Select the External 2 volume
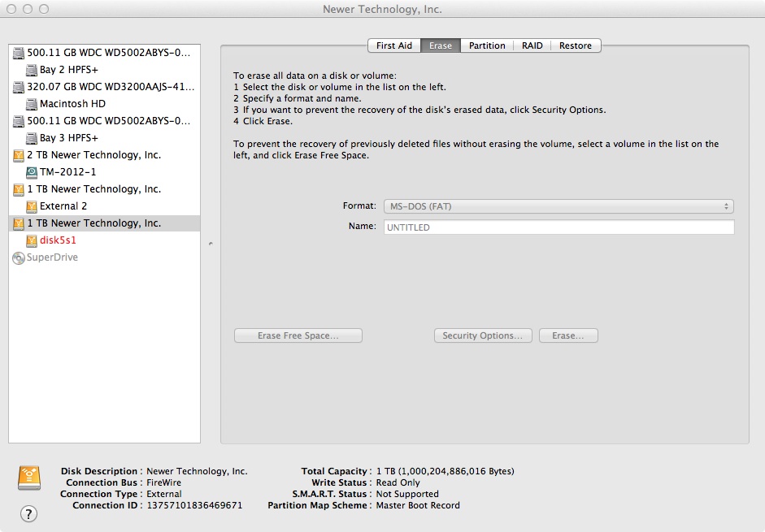The width and height of the screenshot is (765, 532). click(x=104, y=206)
